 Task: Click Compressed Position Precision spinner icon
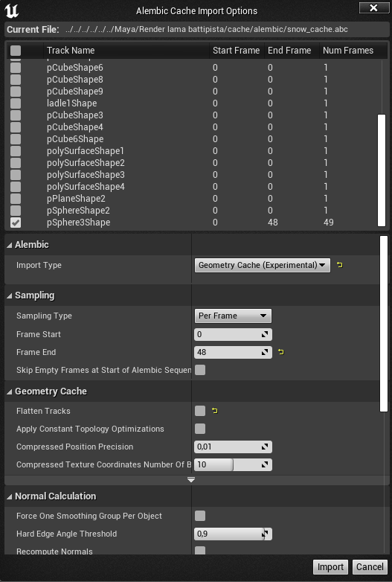point(265,447)
